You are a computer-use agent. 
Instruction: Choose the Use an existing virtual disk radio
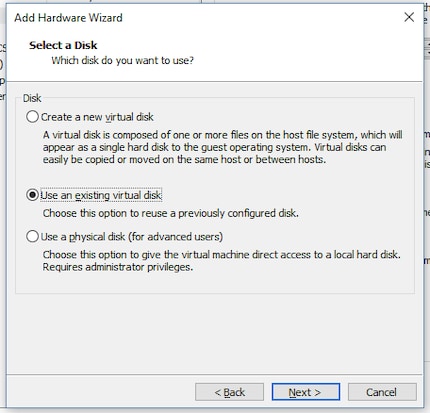(x=32, y=195)
